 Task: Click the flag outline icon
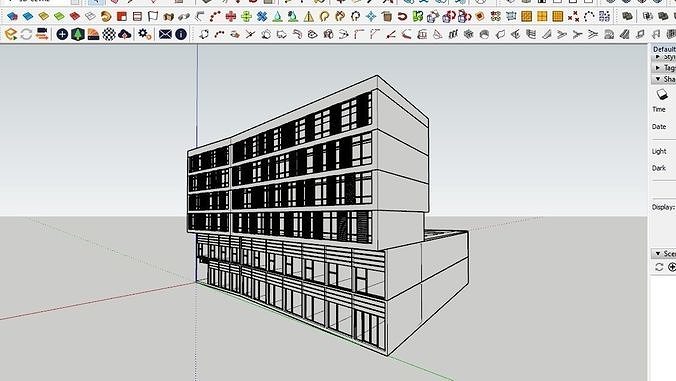coord(153,16)
